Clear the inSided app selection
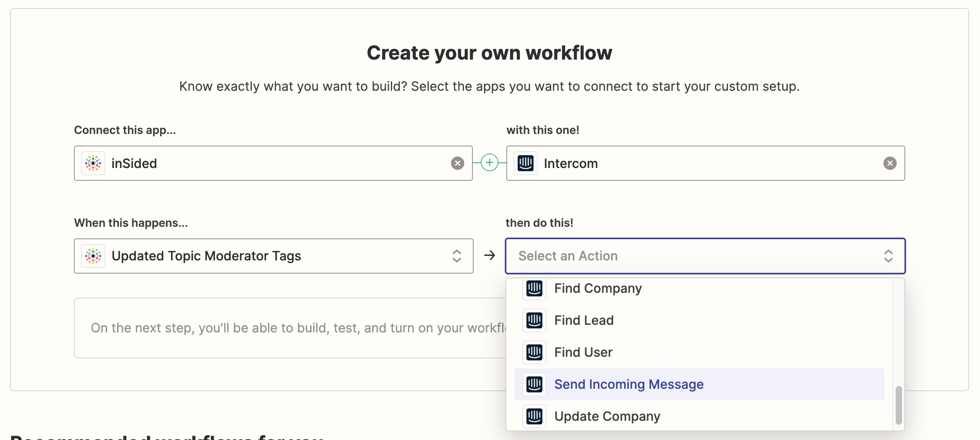Screen dimensions: 980x440 (457, 163)
